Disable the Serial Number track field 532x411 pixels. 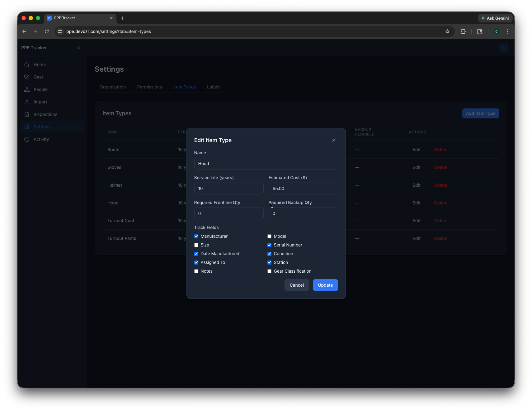[269, 245]
